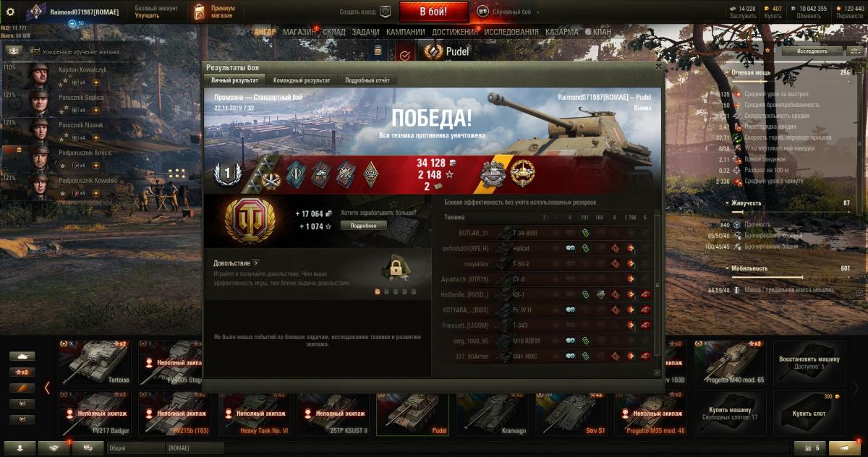Click the 'Подробнее' button
This screenshot has width=868, height=457.
pyautogui.click(x=364, y=225)
